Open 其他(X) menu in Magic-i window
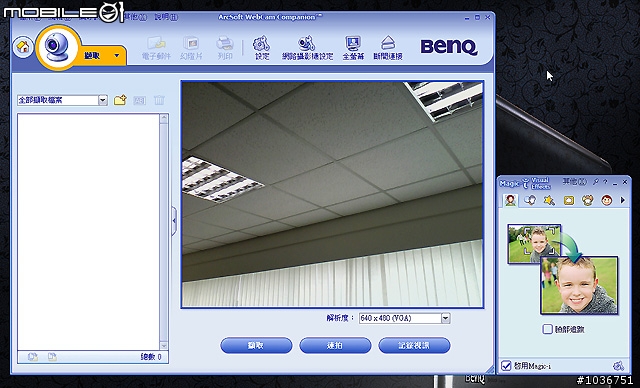The image size is (640, 388). (x=574, y=182)
